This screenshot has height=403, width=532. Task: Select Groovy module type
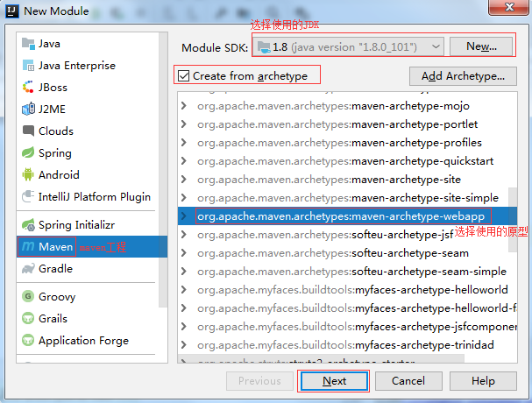coord(88,296)
